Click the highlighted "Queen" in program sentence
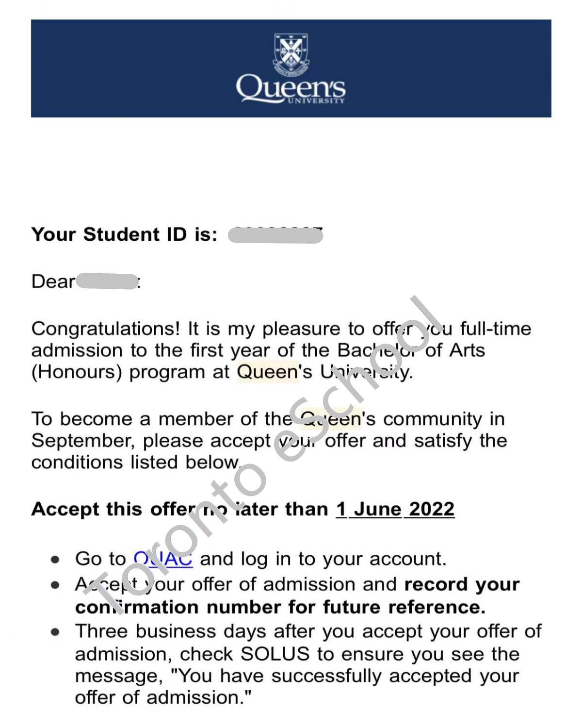582x728 pixels. [267, 372]
